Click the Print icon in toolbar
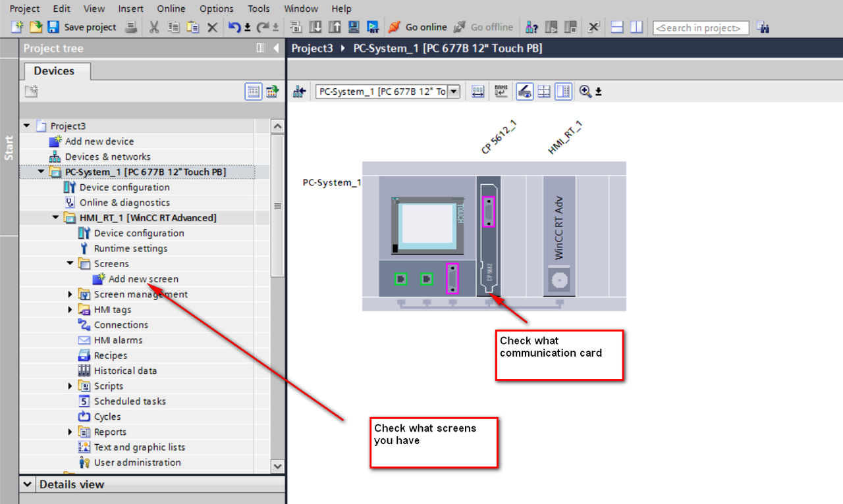This screenshot has height=504, width=843. coord(131,27)
